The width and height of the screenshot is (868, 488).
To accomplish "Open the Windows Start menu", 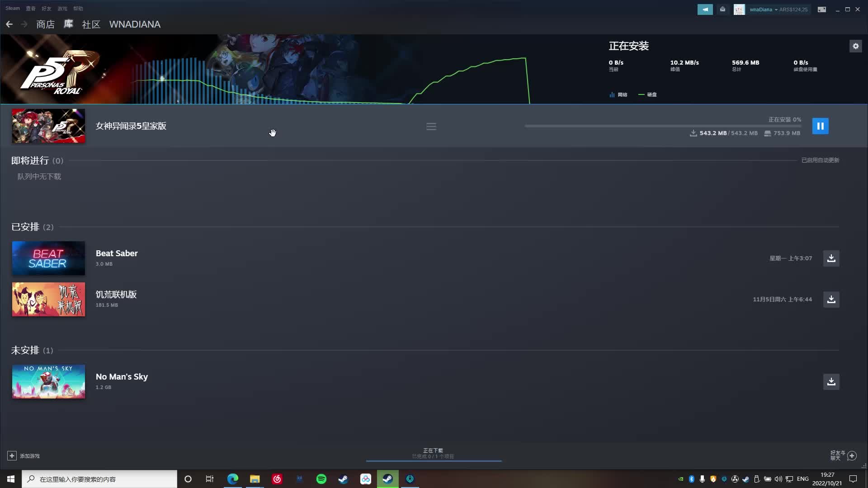I will click(11, 479).
